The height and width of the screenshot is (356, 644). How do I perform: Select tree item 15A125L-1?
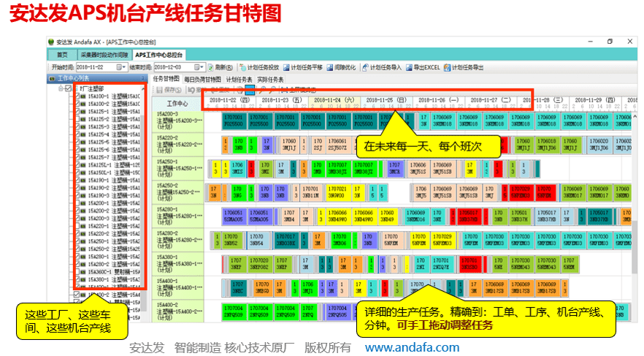pos(114,165)
